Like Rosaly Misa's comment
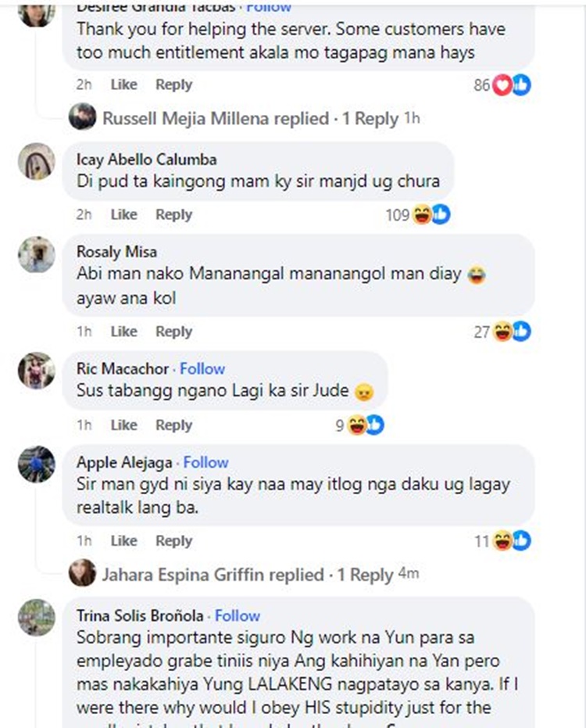Image resolution: width=586 pixels, height=728 pixels. click(x=124, y=332)
